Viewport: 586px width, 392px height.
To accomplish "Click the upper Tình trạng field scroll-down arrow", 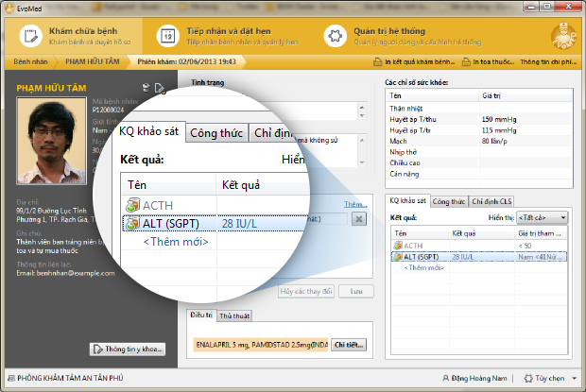I will point(362,116).
